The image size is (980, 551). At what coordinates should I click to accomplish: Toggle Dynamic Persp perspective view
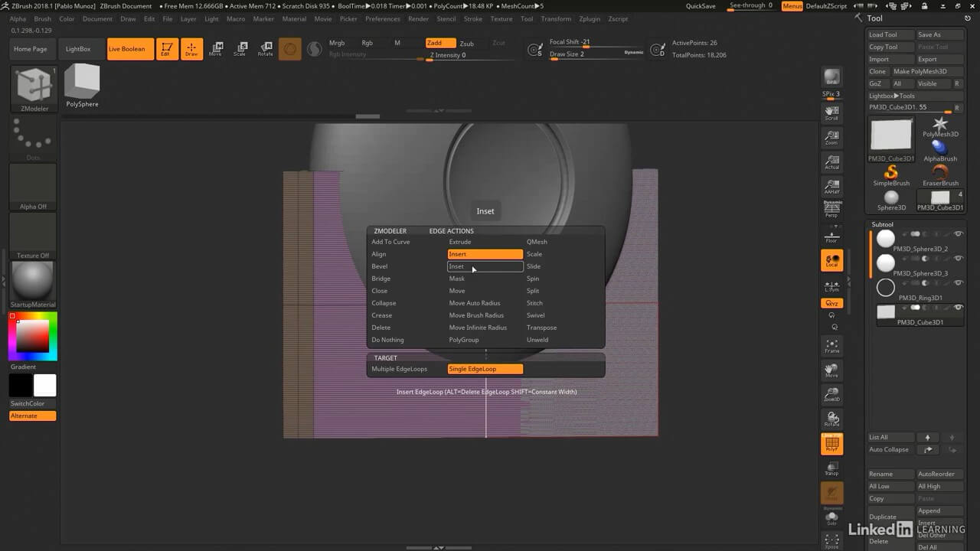831,208
